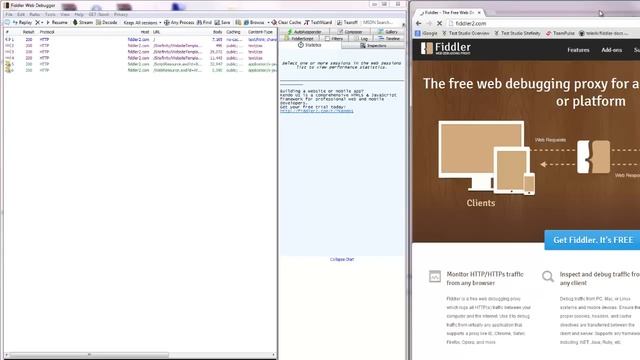Image resolution: width=640 pixels, height=360 pixels.
Task: Open the Help menu in Fiddler
Action: (79, 14)
